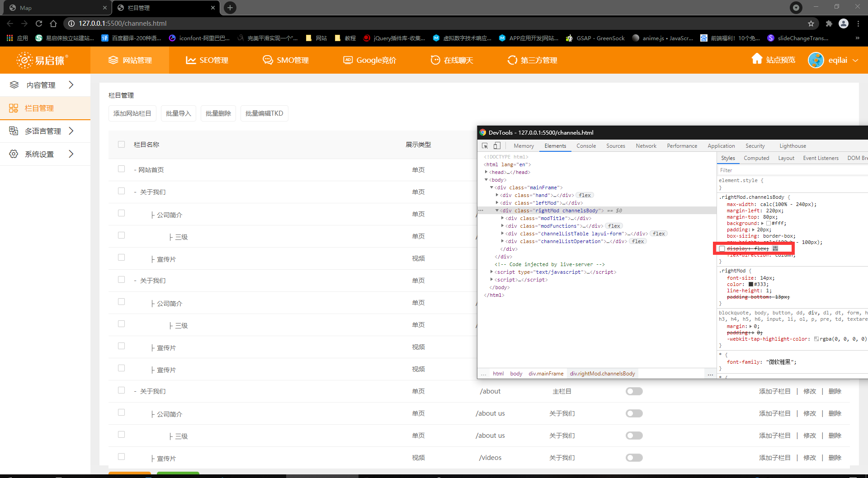Open the #fff background color swatch
The width and height of the screenshot is (868, 478).
click(x=769, y=223)
